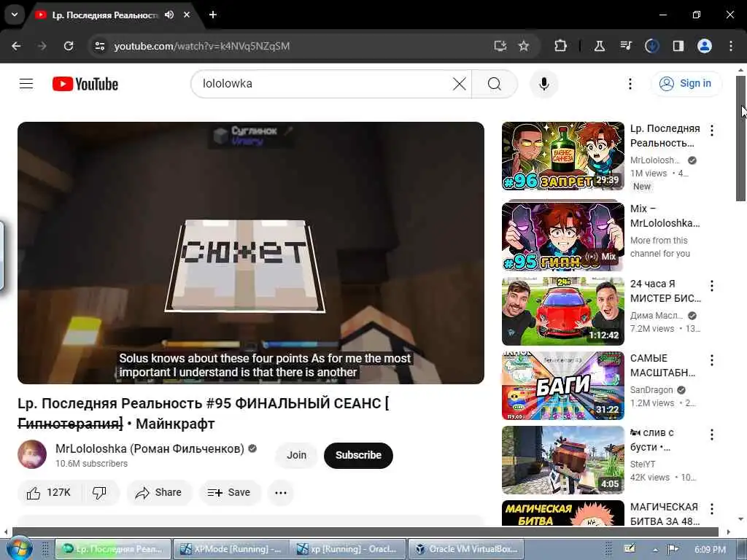Open a new tab with the plus icon
Screen dimensions: 747x560
pyautogui.click(x=213, y=15)
